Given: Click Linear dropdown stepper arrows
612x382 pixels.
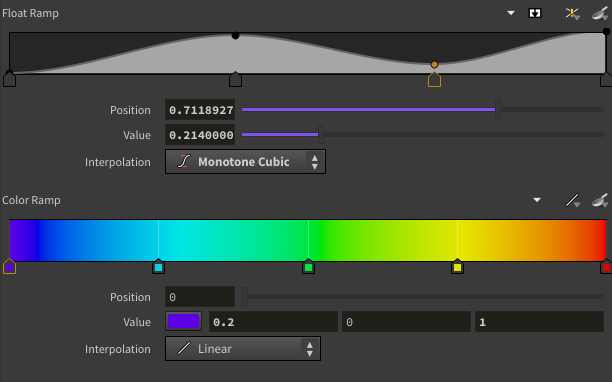Looking at the screenshot, I should coord(310,349).
